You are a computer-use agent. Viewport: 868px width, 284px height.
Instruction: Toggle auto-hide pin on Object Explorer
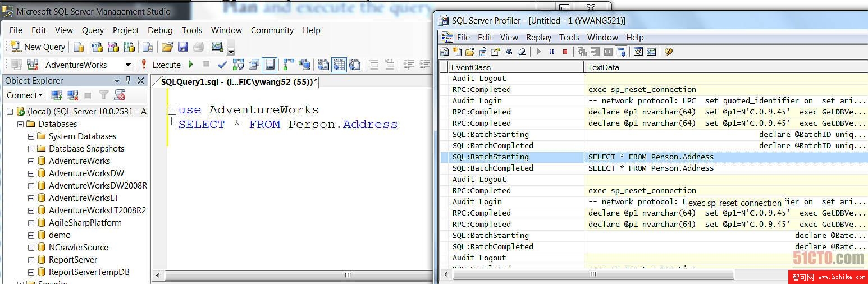[x=128, y=80]
